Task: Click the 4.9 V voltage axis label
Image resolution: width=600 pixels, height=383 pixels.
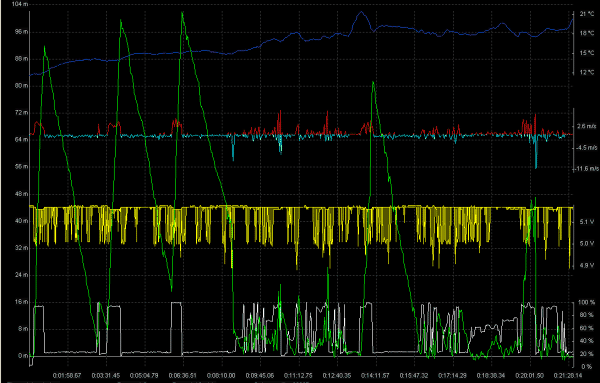Action: click(587, 265)
